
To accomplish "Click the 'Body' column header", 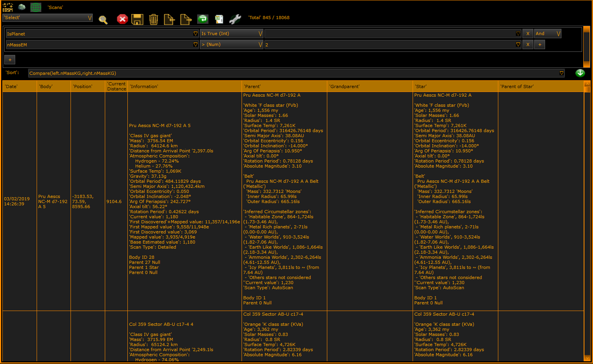I will click(54, 86).
